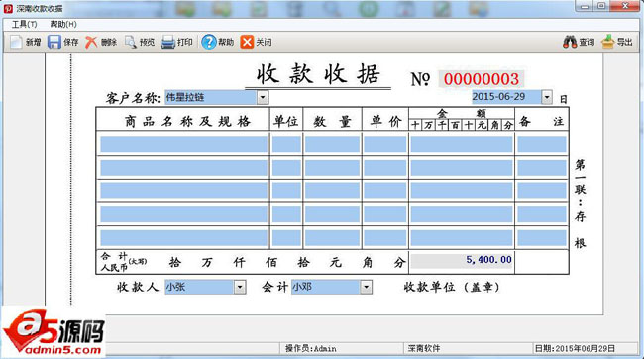Click first row 单位 unit cell
Viewport: 644px width, 359px height.
(x=286, y=145)
